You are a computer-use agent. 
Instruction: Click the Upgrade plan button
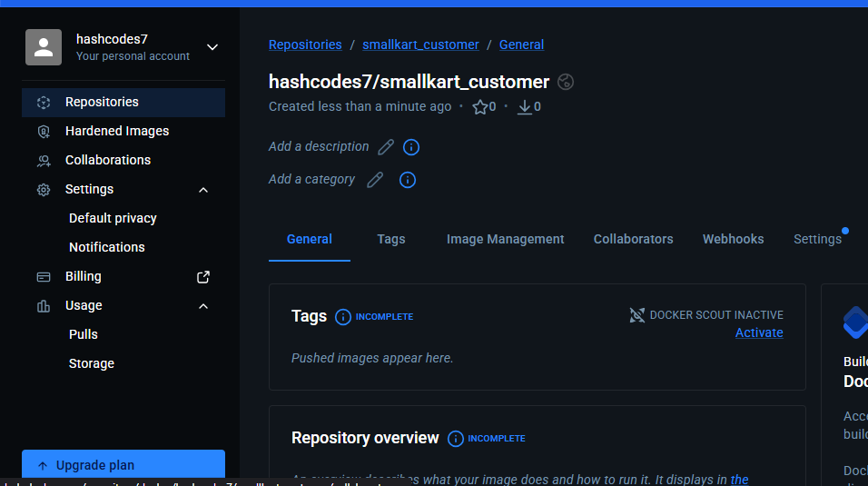tap(123, 464)
